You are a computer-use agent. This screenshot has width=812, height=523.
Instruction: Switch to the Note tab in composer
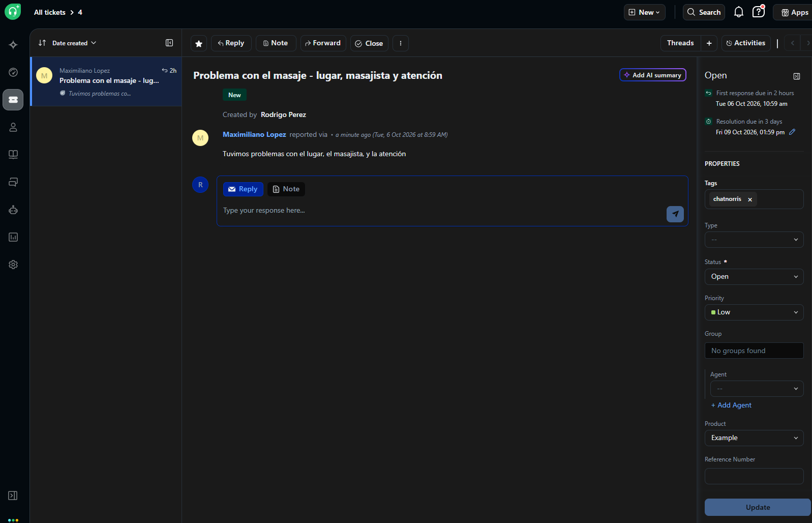(286, 189)
